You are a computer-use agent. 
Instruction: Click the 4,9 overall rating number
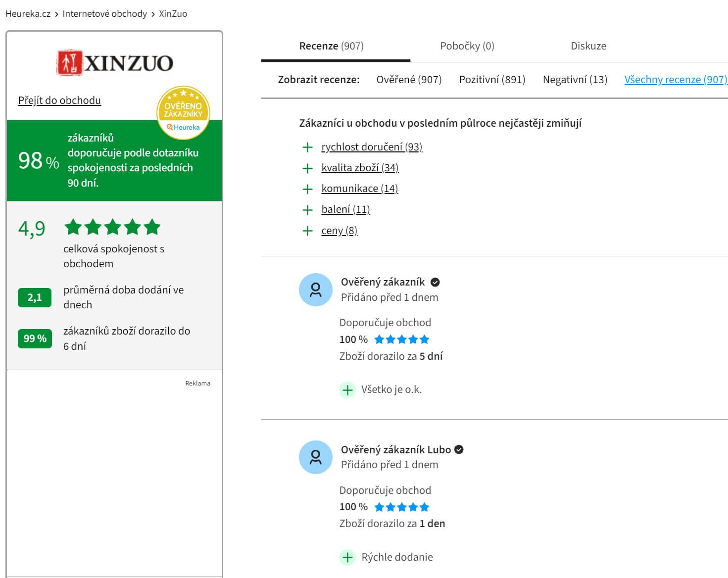(32, 228)
